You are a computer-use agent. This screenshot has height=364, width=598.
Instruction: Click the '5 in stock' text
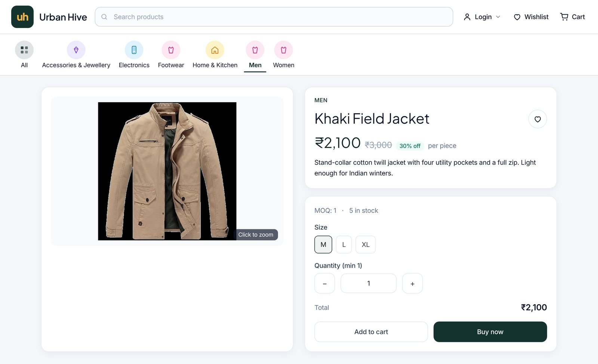[x=364, y=211]
